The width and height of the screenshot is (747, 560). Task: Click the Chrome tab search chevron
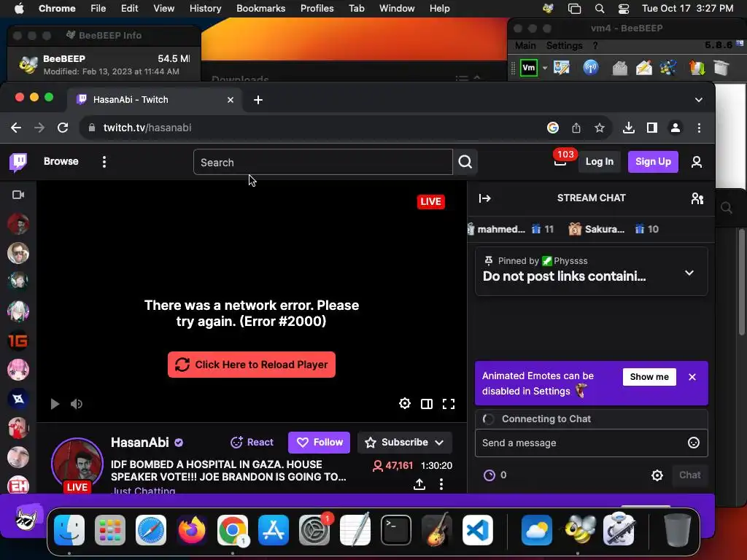698,100
